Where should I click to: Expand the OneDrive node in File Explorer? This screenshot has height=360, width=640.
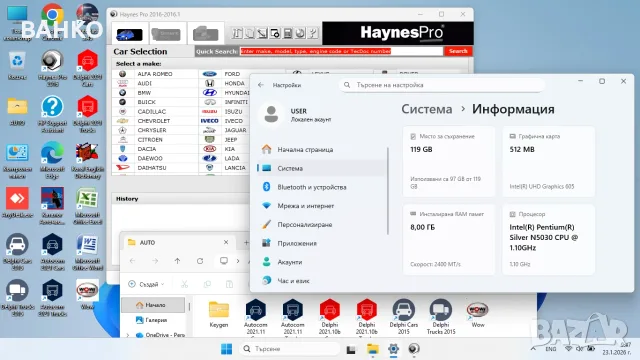coord(128,335)
